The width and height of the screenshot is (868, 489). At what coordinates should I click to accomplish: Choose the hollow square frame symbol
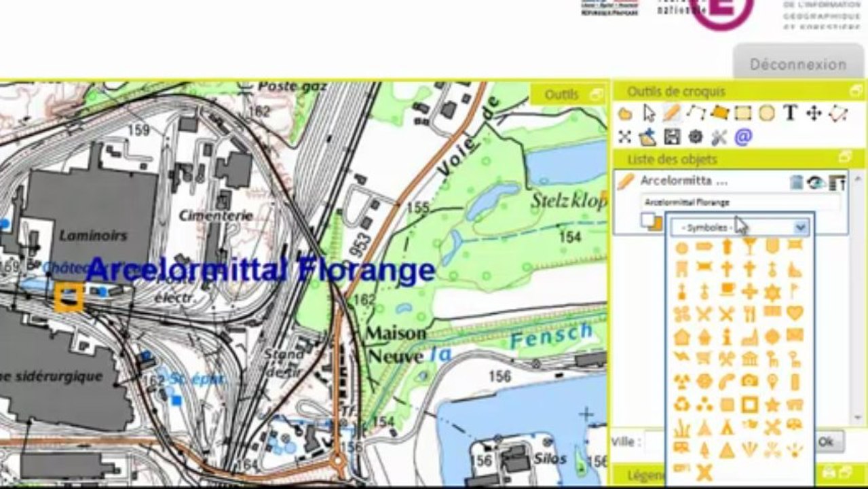(x=749, y=405)
